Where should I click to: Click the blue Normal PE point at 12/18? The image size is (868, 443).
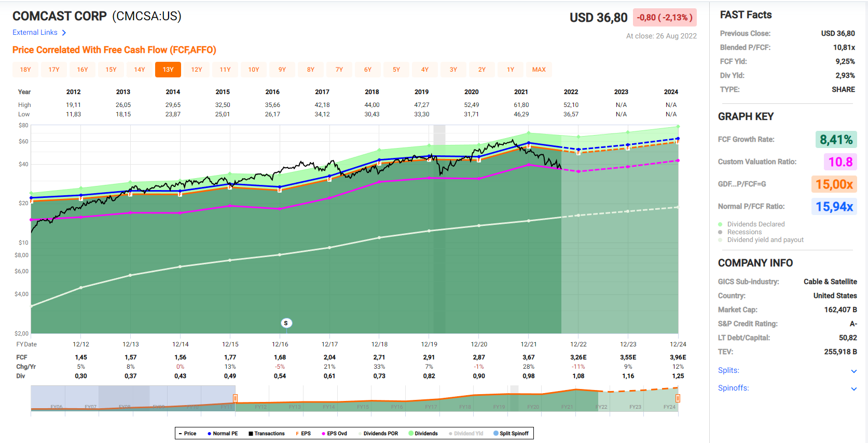click(379, 160)
